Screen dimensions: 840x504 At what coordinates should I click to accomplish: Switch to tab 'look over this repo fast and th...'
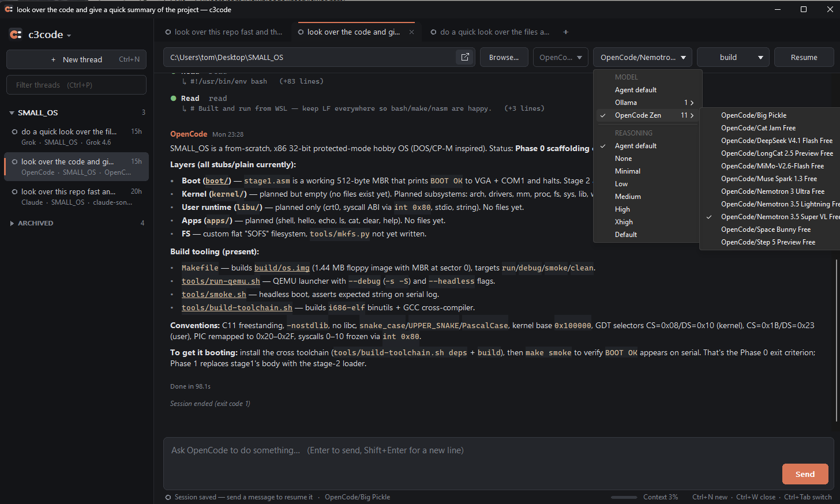[223, 32]
